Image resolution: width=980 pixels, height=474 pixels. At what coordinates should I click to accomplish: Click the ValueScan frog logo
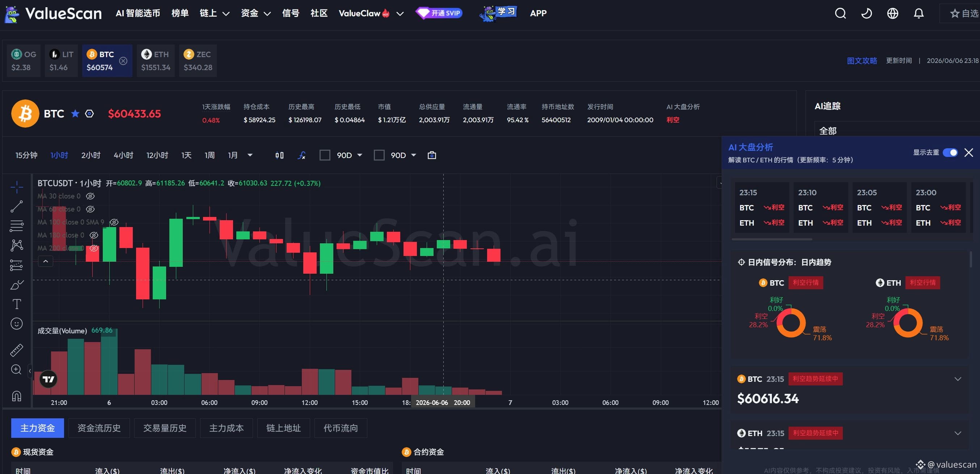coord(12,14)
